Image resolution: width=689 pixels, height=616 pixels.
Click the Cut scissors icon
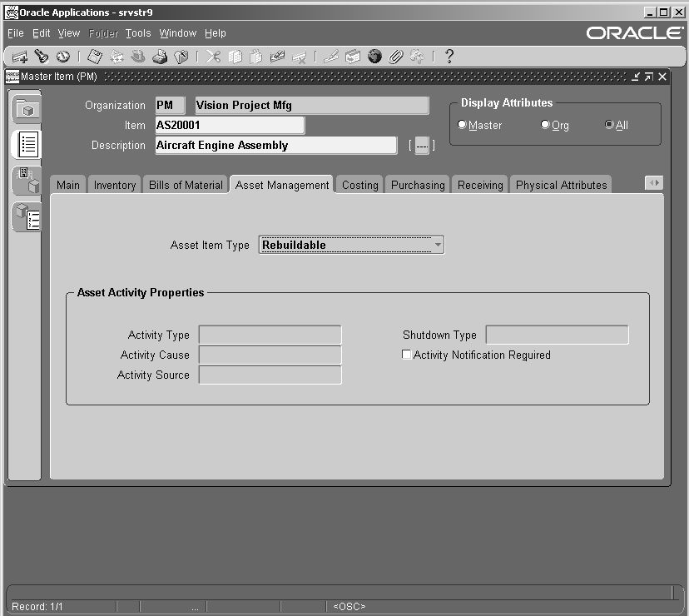[x=213, y=57]
